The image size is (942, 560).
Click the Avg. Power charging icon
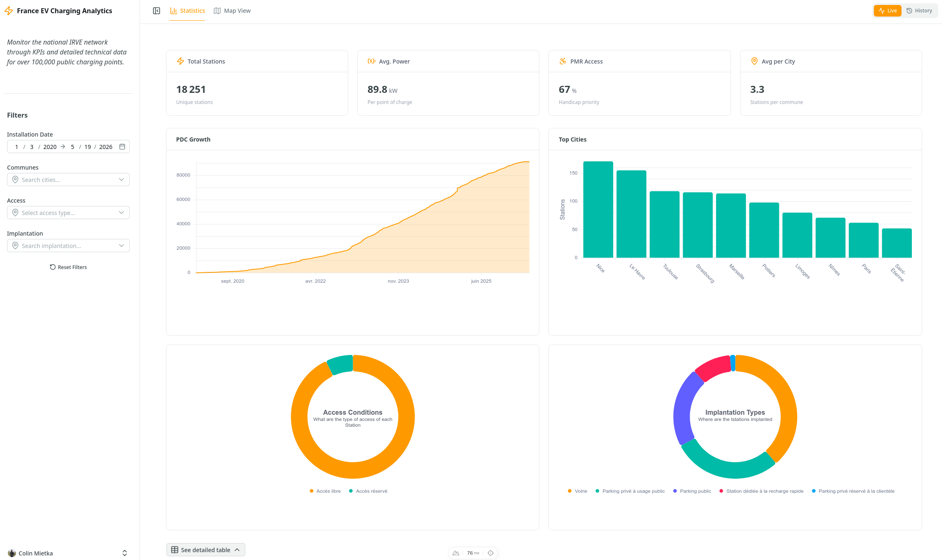coord(372,61)
